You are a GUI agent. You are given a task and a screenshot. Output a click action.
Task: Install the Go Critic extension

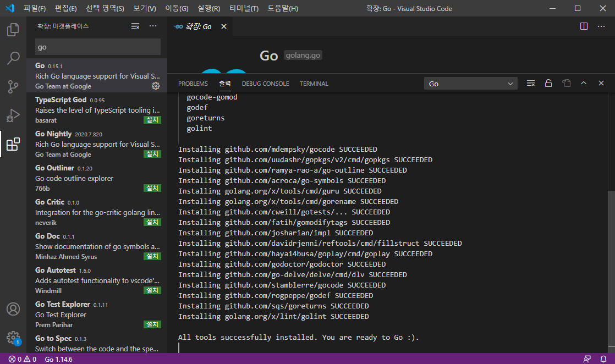152,222
